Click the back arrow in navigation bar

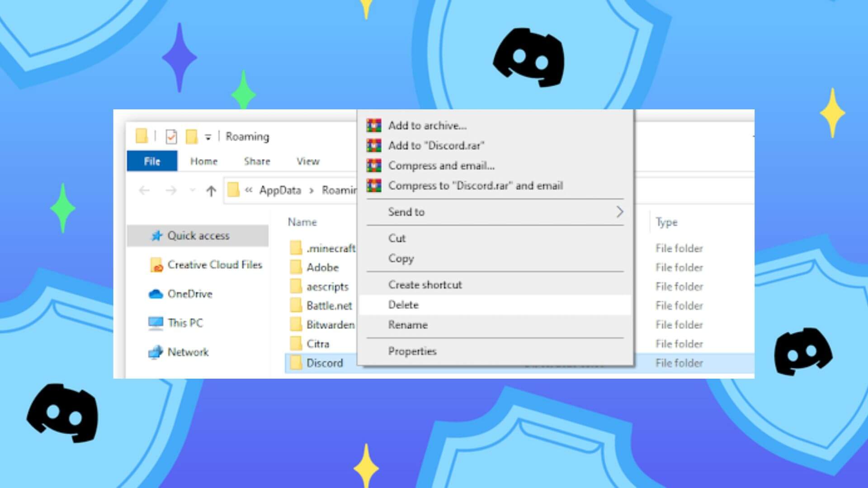tap(144, 191)
